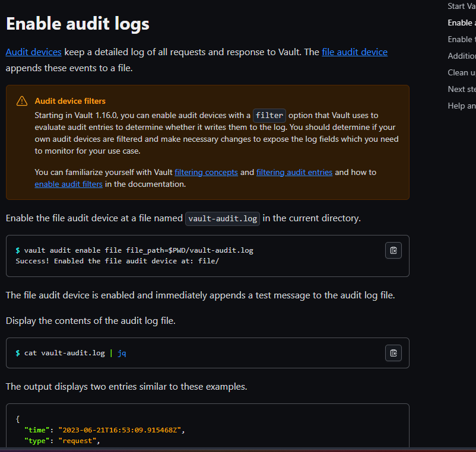The image size is (476, 452).
Task: Click the inline filter code word
Action: (x=269, y=115)
